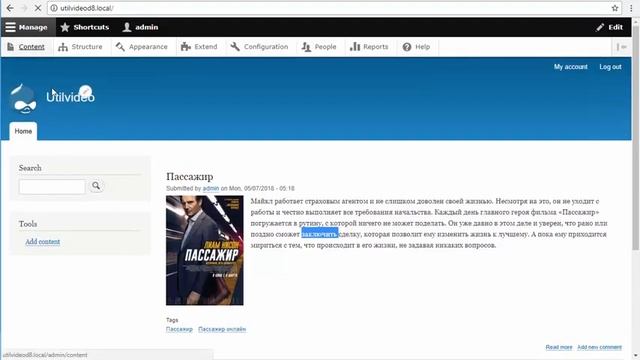The height and width of the screenshot is (360, 640).
Task: Open the Structure admin menu
Action: (x=80, y=47)
